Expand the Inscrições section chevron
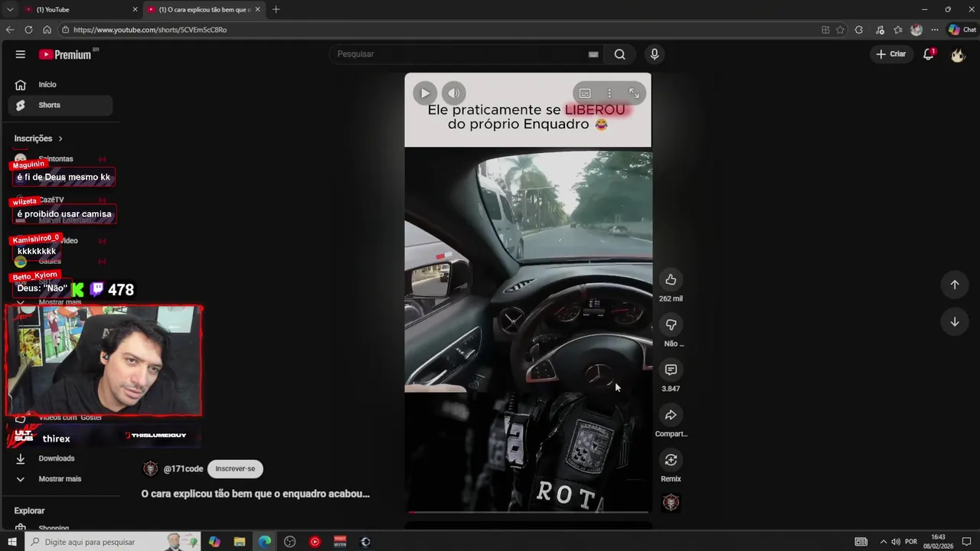The image size is (980, 551). click(60, 139)
